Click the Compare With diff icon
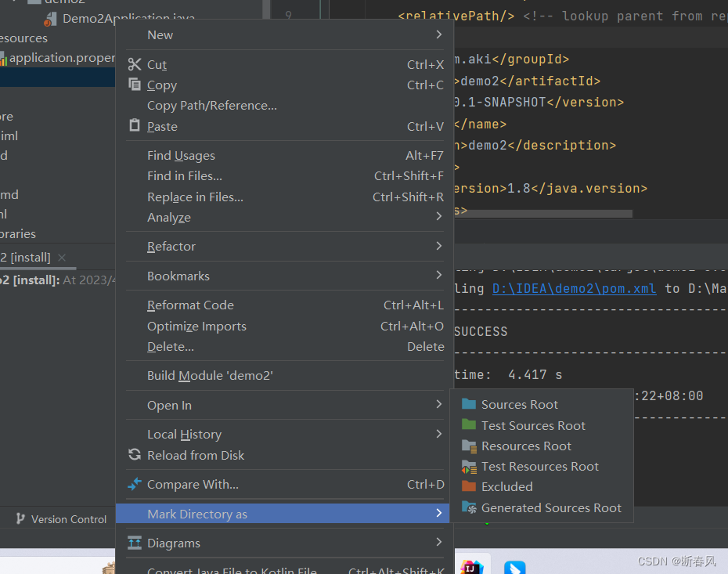Viewport: 728px width, 574px height. (x=136, y=484)
